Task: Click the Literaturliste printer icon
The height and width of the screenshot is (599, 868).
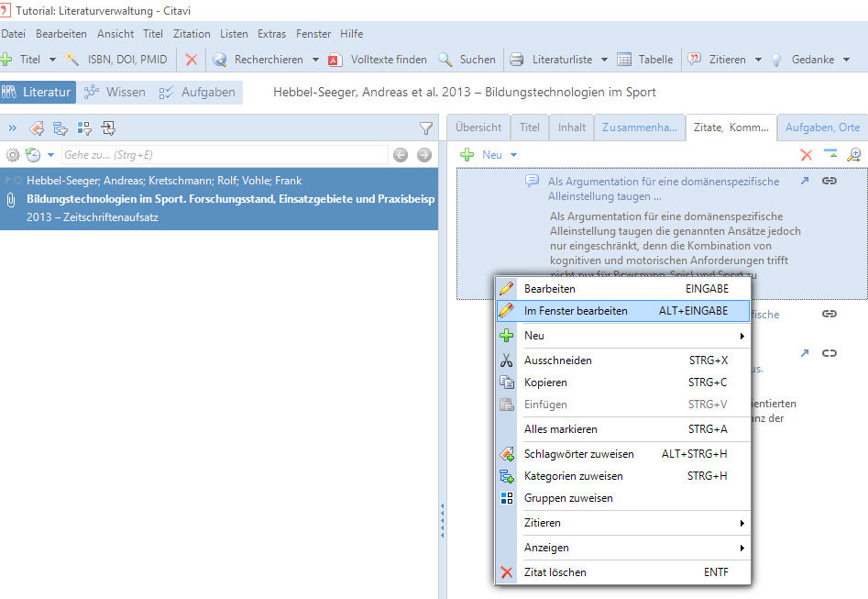Action: 516,60
